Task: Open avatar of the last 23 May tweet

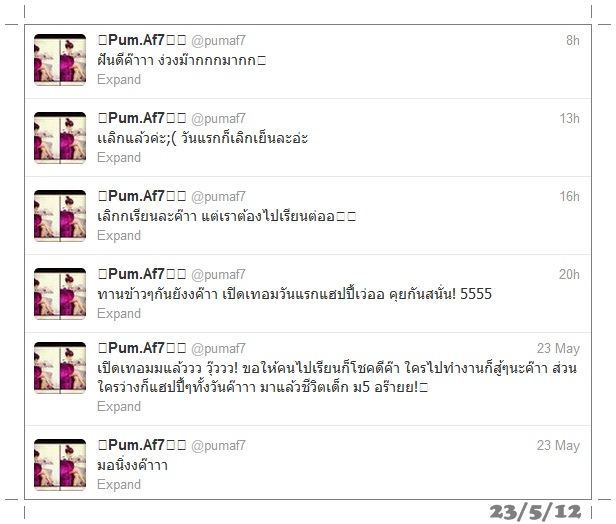Action: [60, 465]
